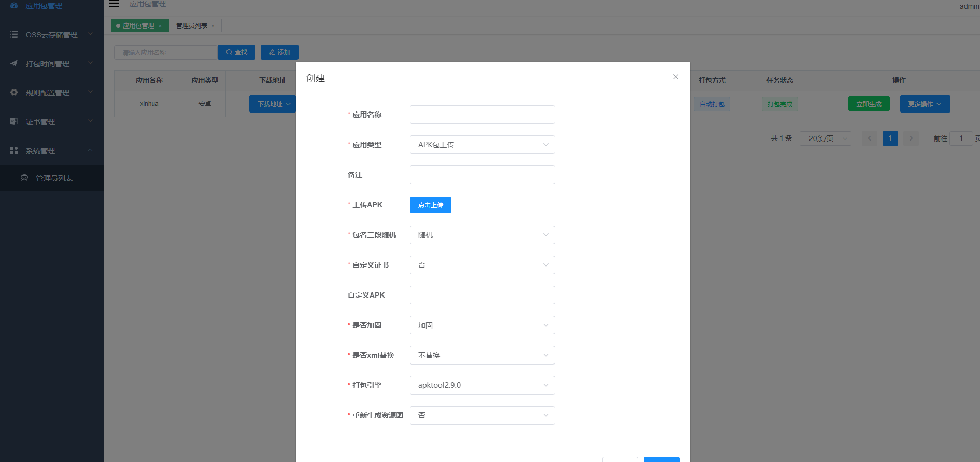980x462 pixels.
Task: Click the 立即生成 green button
Action: pyautogui.click(x=869, y=104)
